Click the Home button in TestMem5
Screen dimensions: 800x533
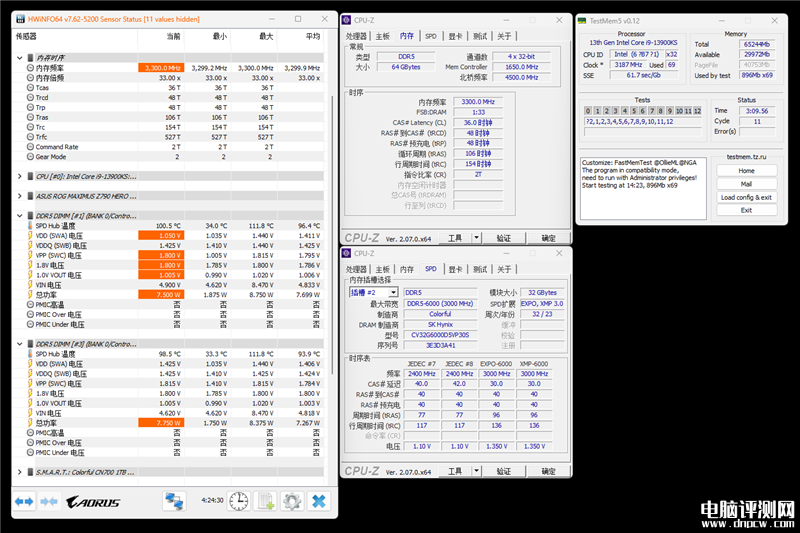pyautogui.click(x=746, y=171)
